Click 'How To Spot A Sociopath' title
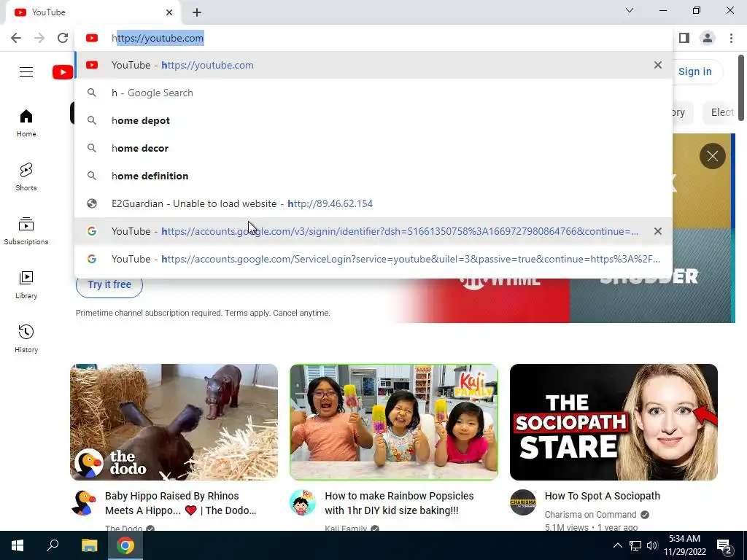This screenshot has width=747, height=560. point(603,496)
